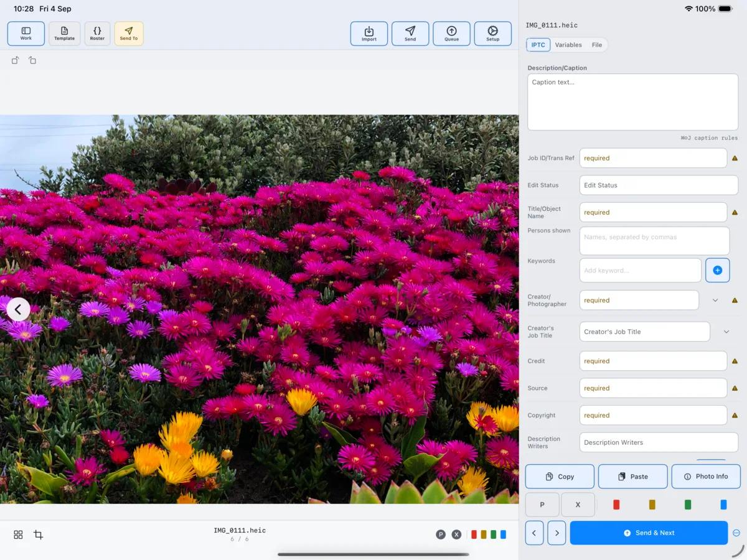Focus the Copyright field
The image size is (747, 560).
tap(653, 415)
